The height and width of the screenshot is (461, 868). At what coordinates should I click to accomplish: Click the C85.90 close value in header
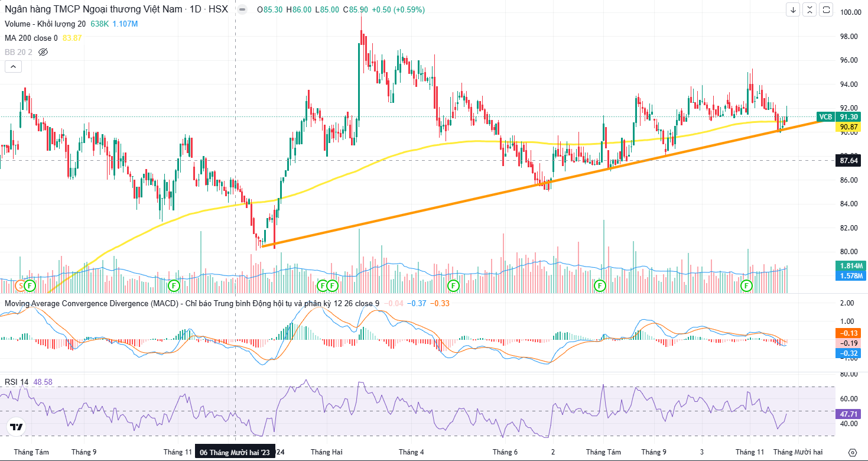point(354,10)
